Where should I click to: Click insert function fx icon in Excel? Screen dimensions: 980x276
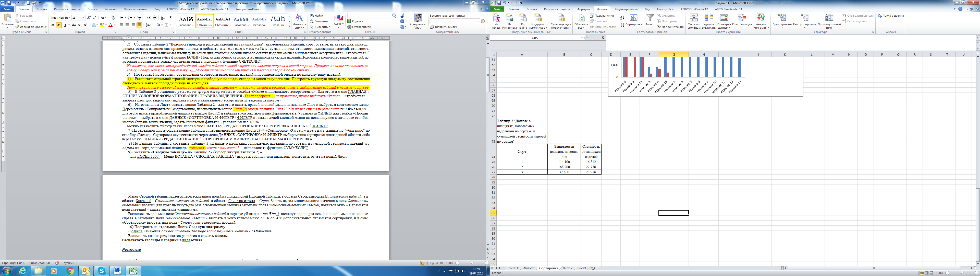[x=603, y=38]
